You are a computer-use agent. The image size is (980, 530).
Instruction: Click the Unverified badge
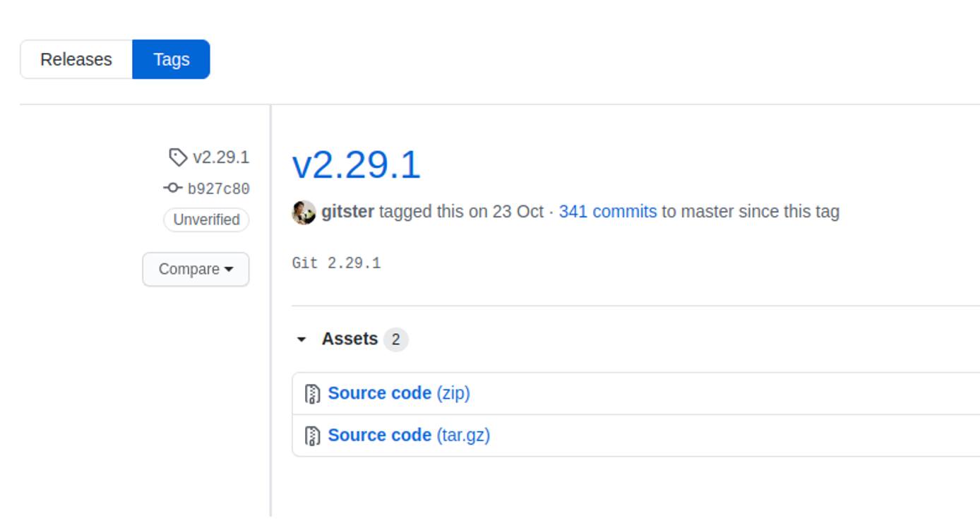click(205, 219)
